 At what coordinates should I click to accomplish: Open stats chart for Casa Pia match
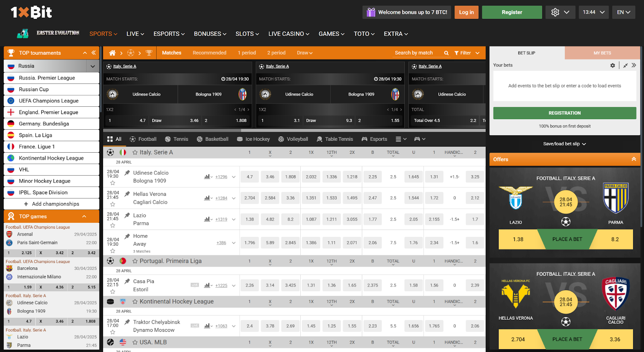(207, 285)
